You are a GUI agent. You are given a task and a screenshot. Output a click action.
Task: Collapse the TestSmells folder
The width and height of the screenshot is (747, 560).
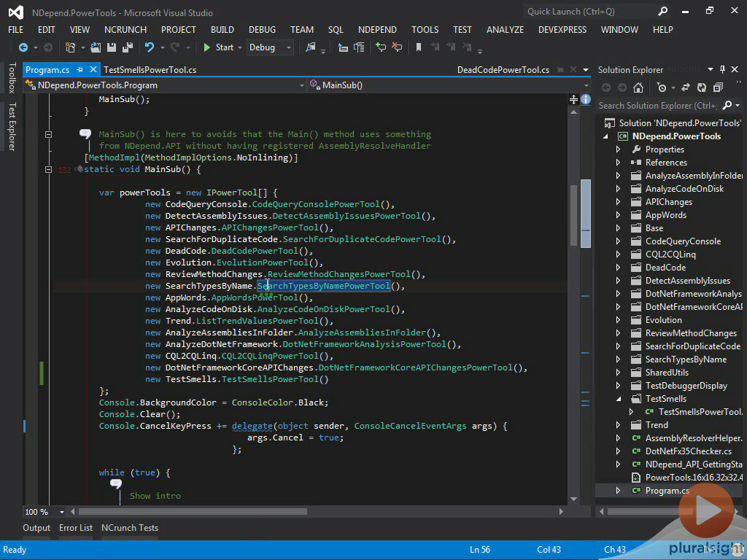pyautogui.click(x=619, y=399)
